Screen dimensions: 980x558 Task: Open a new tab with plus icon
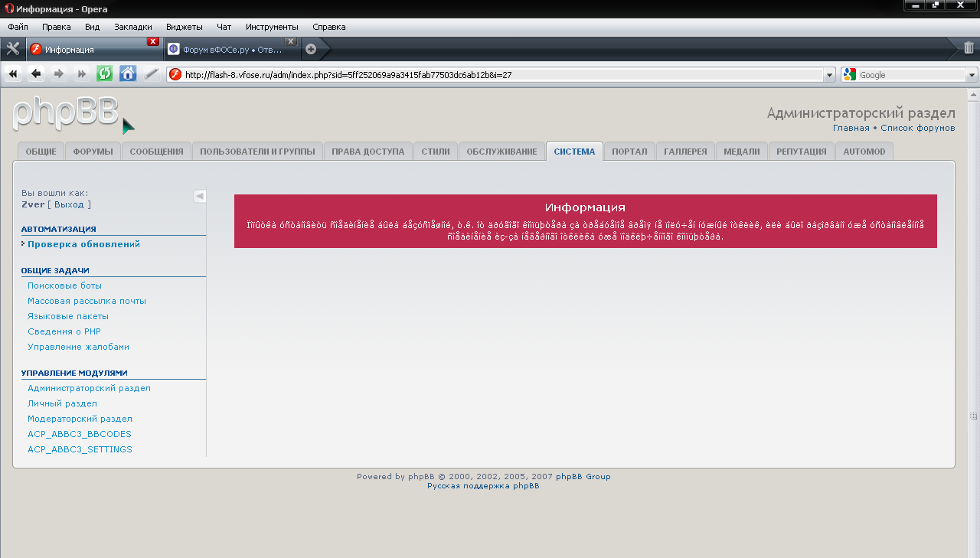click(x=310, y=49)
